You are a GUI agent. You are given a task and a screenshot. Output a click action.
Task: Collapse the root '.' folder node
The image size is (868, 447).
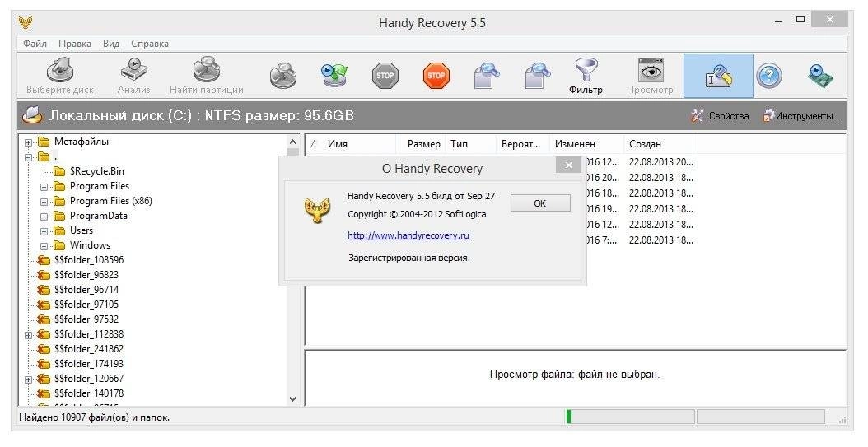pos(28,158)
